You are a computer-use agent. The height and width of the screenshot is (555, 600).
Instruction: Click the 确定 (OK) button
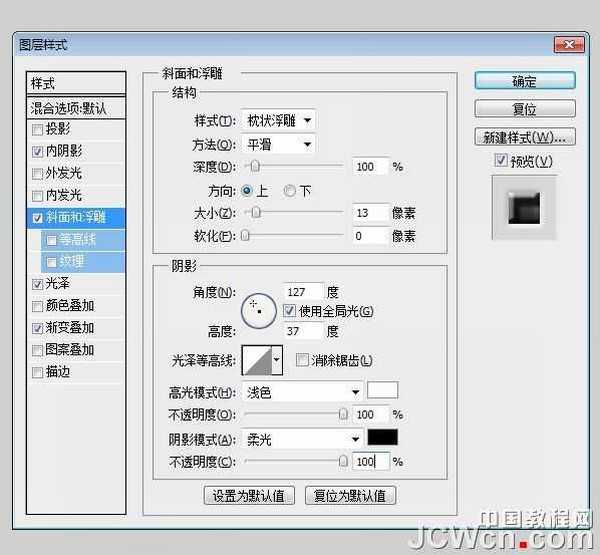coord(524,81)
